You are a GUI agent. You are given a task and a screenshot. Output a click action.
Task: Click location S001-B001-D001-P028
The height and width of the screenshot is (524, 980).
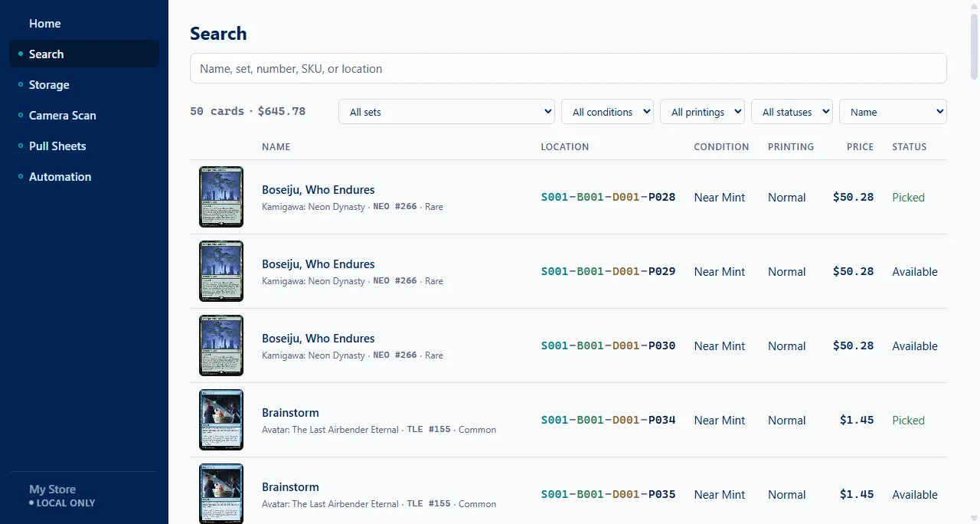coord(608,197)
